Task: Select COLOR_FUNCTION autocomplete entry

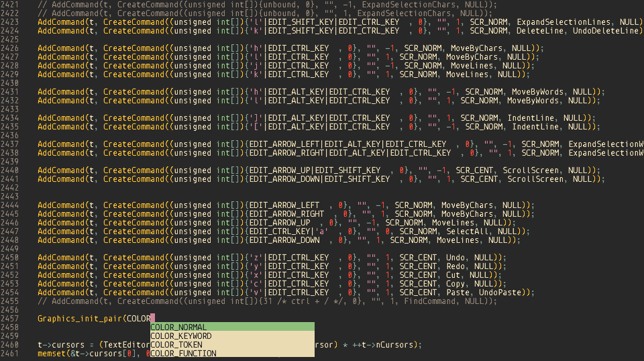Action: pyautogui.click(x=233, y=353)
